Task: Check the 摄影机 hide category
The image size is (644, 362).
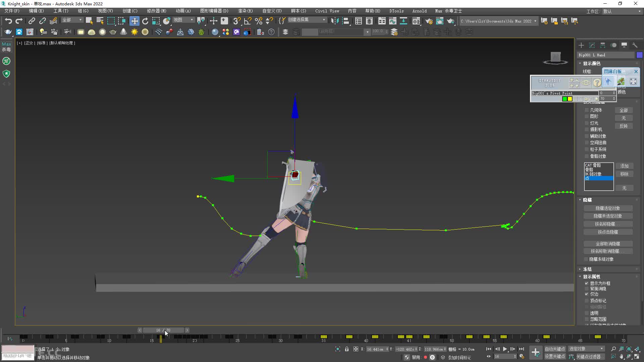Action: pos(587,129)
